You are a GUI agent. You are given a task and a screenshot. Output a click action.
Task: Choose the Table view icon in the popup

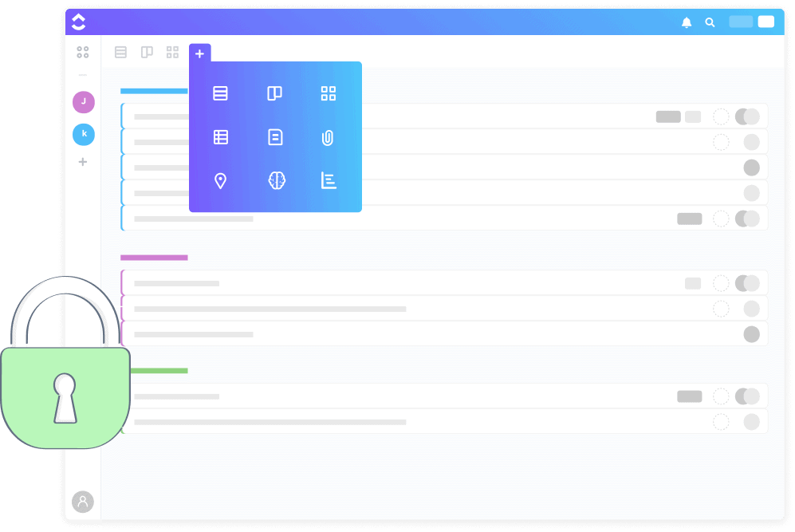(x=221, y=137)
